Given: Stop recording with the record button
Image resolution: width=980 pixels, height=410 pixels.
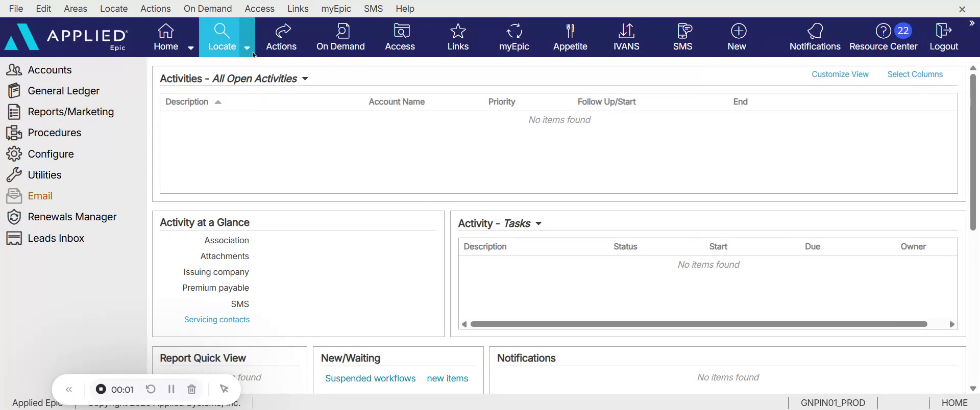Looking at the screenshot, I should coord(101,389).
